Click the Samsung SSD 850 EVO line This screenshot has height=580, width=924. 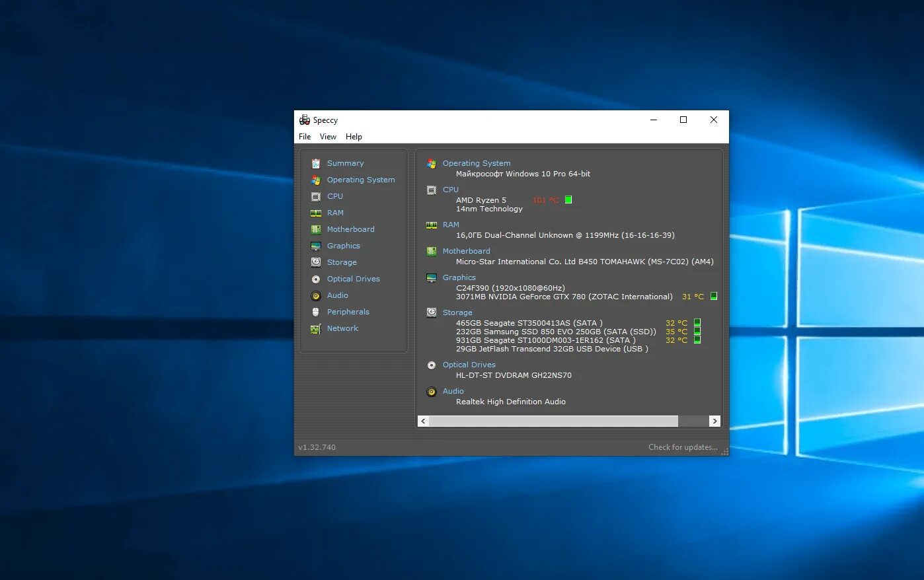[x=556, y=332]
